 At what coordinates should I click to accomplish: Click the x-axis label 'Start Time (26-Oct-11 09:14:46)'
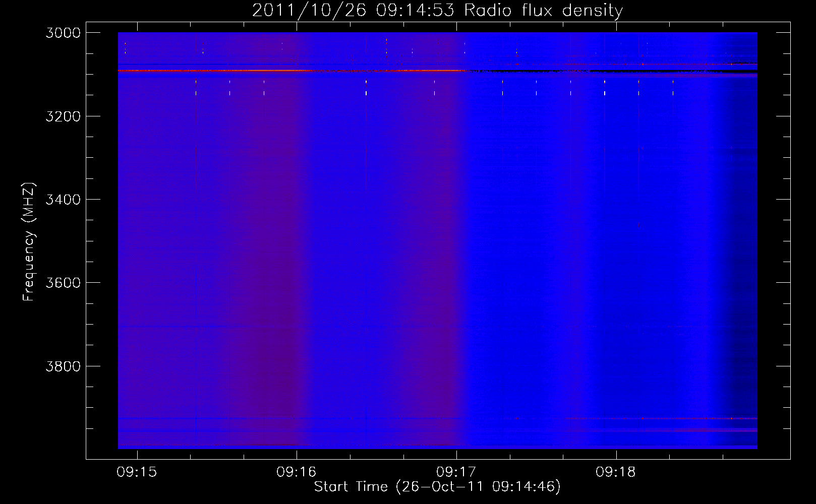click(x=437, y=487)
